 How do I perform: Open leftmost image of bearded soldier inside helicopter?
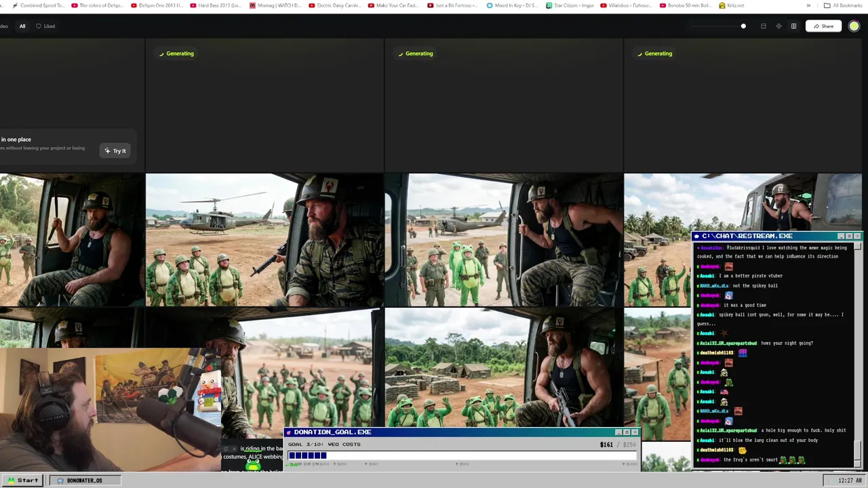pos(72,240)
